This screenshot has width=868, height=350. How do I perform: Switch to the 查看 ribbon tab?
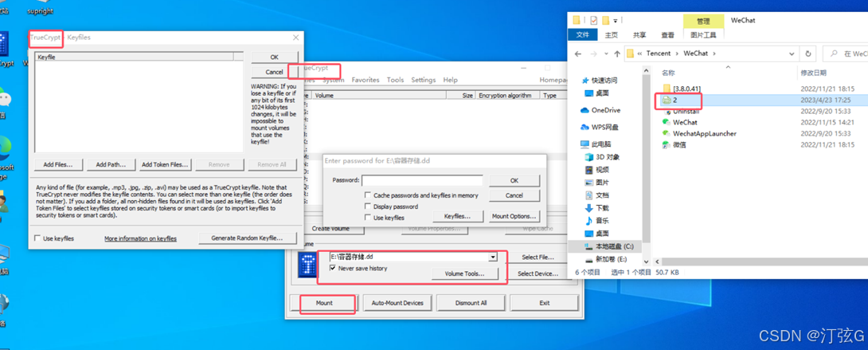(667, 35)
